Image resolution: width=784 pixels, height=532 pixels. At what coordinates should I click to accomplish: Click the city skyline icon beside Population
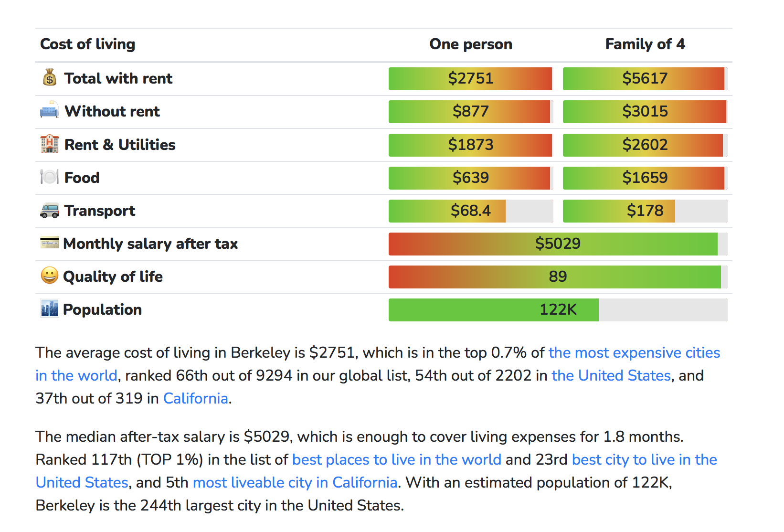pyautogui.click(x=50, y=309)
